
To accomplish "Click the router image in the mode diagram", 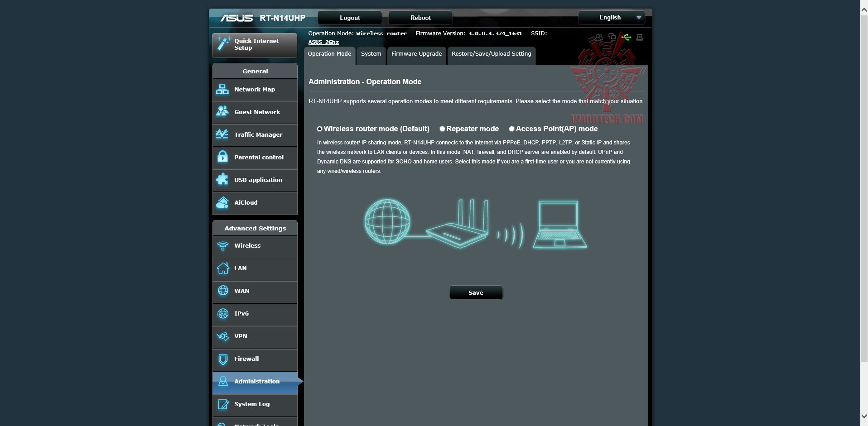I will 458,224.
